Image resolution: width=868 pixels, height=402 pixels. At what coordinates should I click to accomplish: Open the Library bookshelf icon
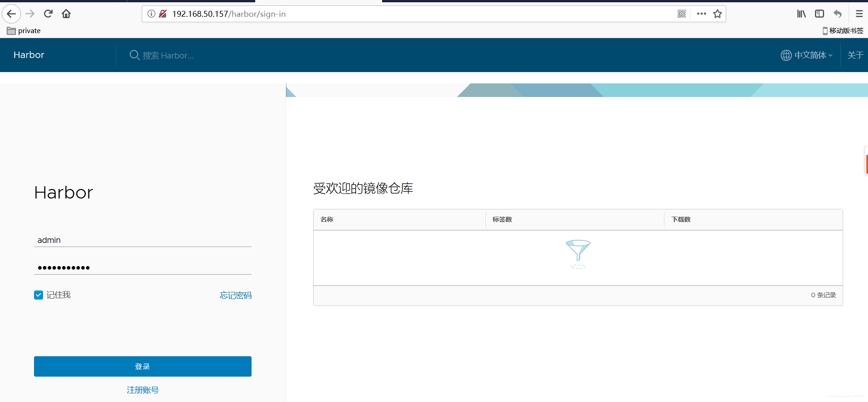tap(801, 14)
